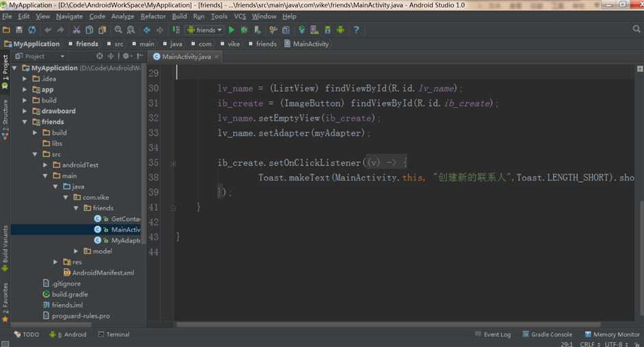
Task: Expand the drawboard module folder
Action: point(25,111)
